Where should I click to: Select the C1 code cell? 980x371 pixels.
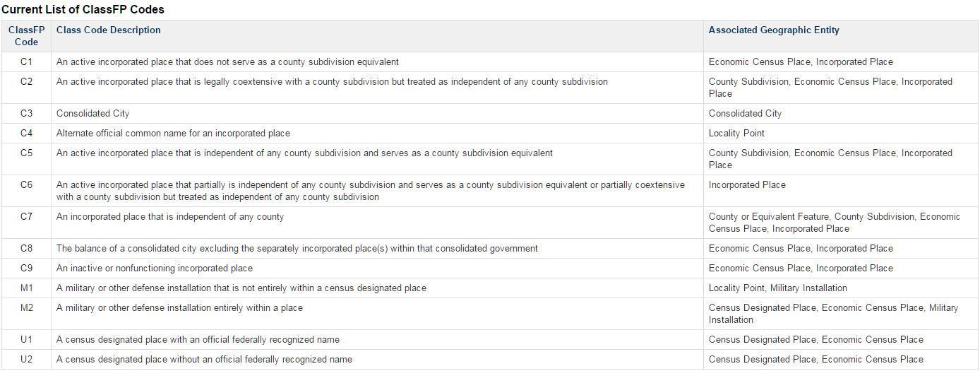[26, 62]
